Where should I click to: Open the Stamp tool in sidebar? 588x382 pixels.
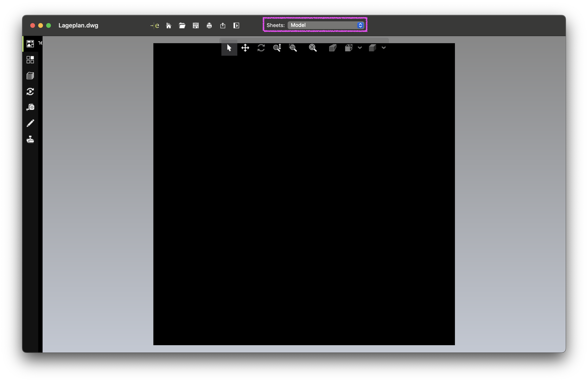30,139
